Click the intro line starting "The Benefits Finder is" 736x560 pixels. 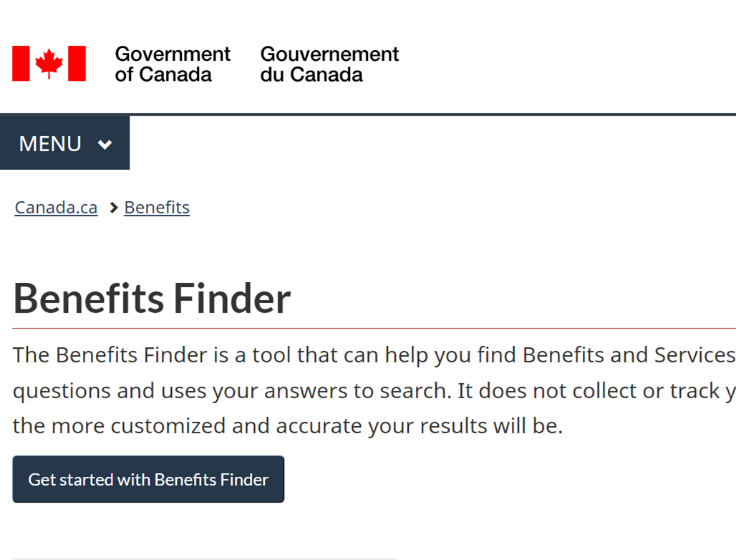point(374,355)
